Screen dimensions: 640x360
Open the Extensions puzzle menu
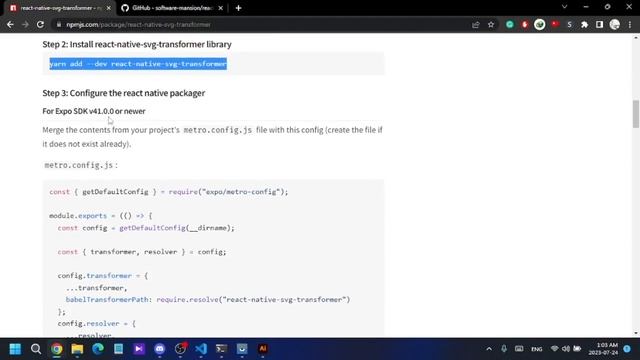click(584, 24)
